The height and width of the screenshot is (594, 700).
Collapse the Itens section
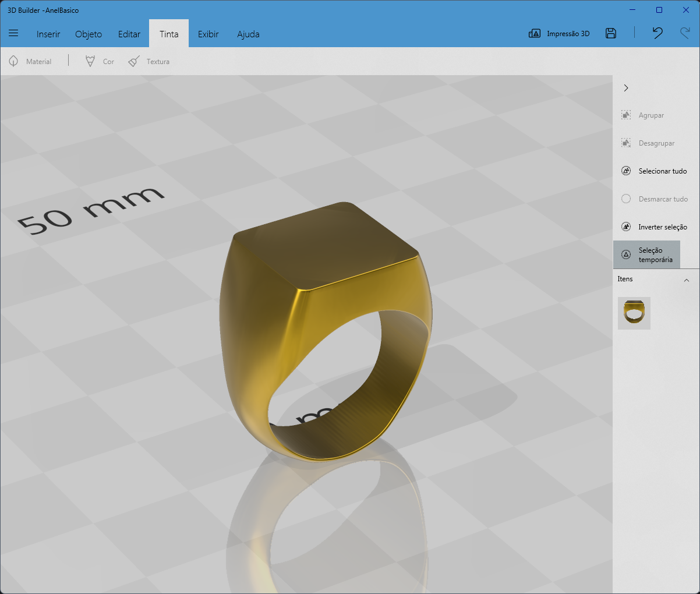click(687, 280)
